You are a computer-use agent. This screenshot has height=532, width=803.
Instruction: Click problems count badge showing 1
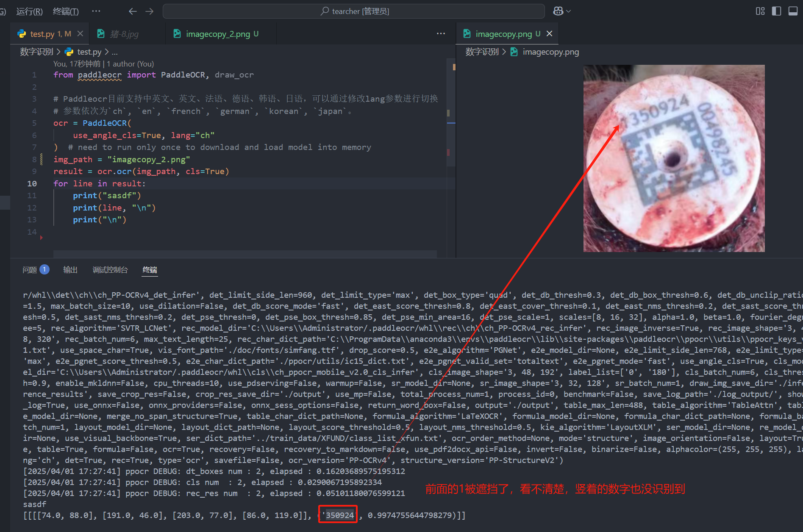click(44, 269)
